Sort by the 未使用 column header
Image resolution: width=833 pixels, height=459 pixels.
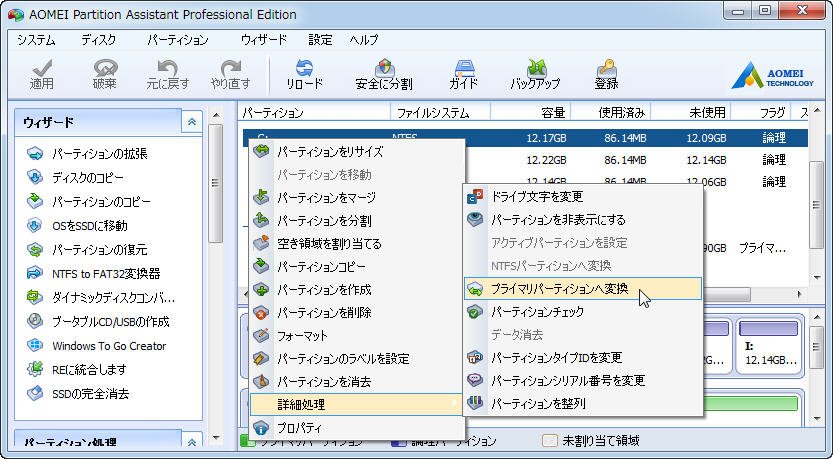click(691, 113)
